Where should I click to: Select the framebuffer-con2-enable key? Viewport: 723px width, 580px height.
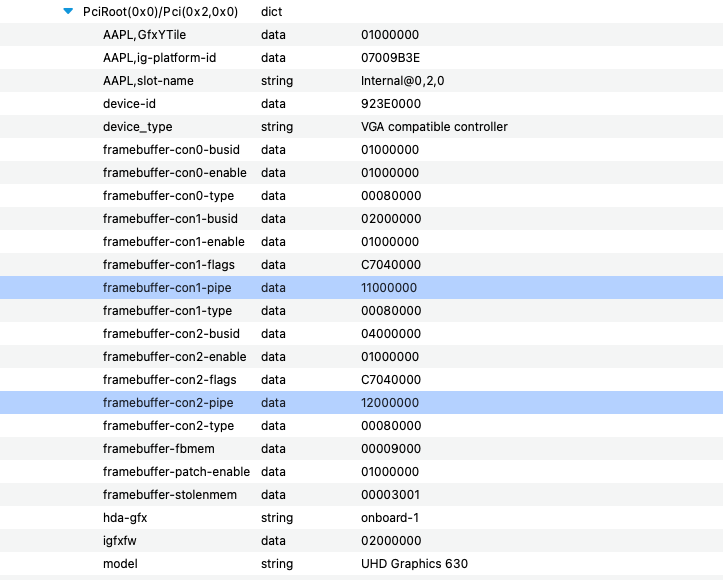coord(175,357)
